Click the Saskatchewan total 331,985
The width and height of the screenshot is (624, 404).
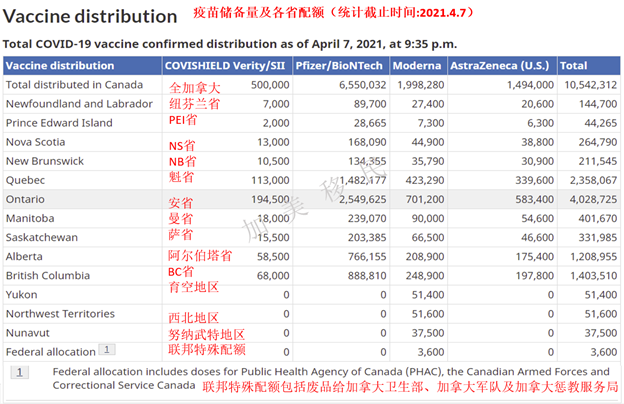(x=598, y=237)
